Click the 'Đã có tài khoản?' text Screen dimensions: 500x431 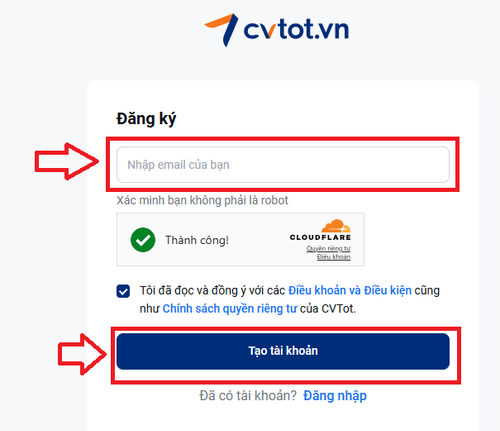248,396
